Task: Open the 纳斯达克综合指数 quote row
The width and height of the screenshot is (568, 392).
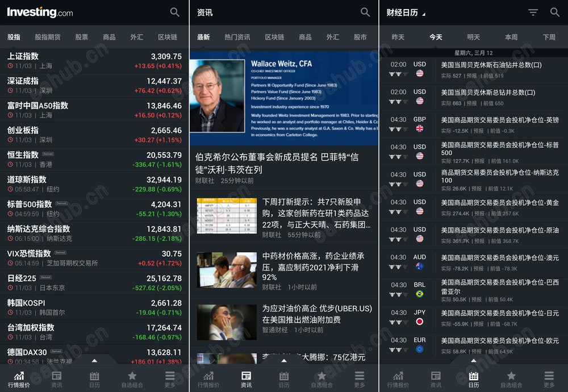Action: pos(94,233)
